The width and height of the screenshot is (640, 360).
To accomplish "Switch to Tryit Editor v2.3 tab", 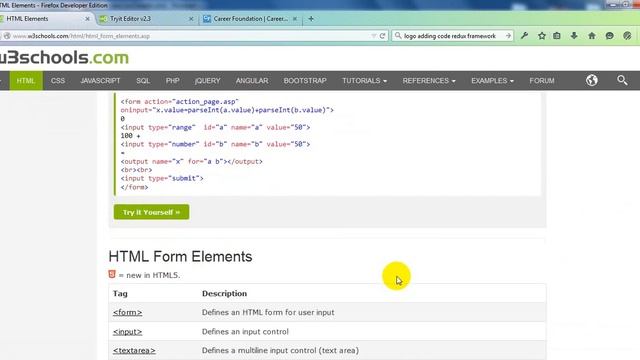I will (146, 19).
